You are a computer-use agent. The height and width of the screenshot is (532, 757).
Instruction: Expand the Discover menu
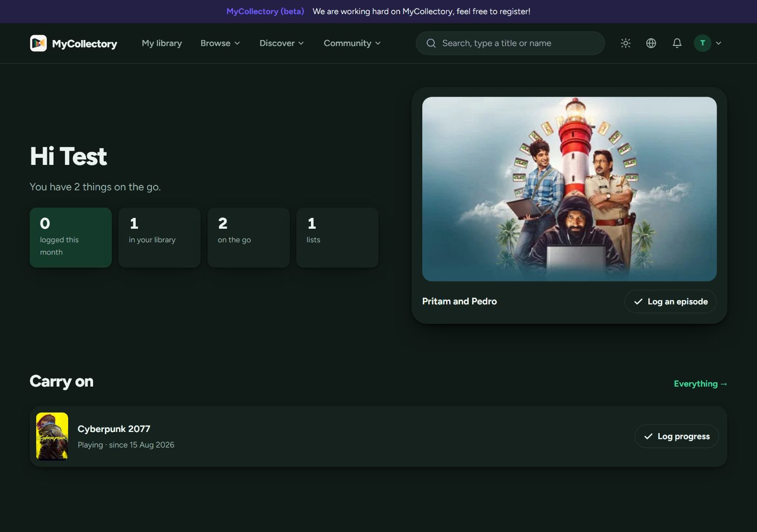click(282, 43)
